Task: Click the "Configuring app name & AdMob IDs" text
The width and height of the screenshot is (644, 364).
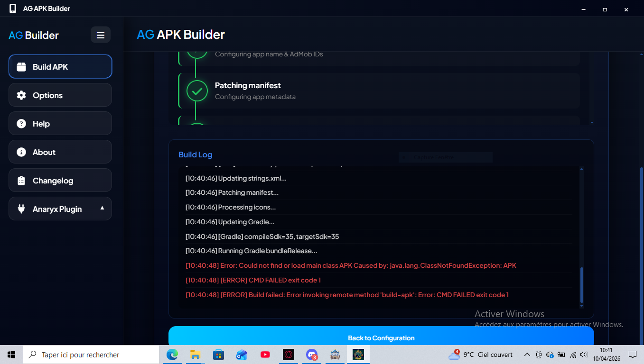Action: click(x=269, y=54)
